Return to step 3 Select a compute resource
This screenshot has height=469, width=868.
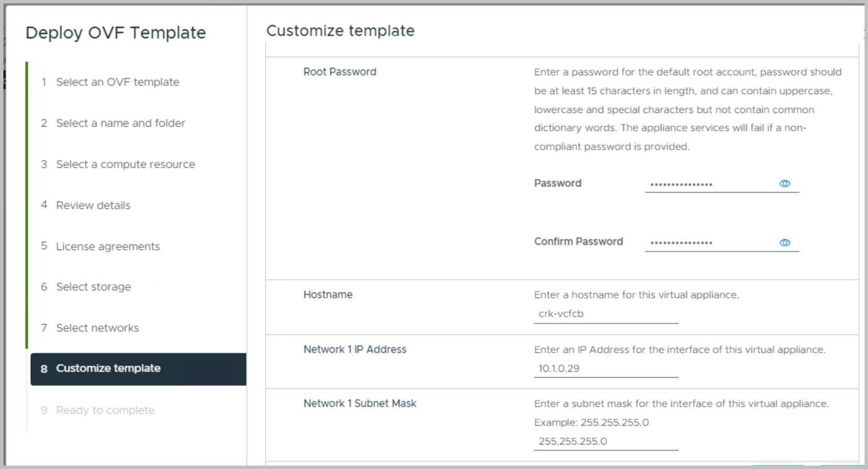125,165
